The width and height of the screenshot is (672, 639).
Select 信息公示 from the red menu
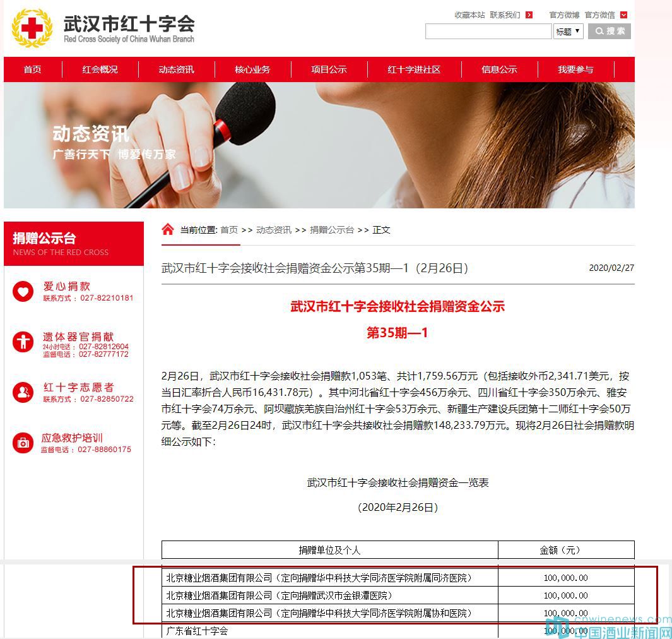(499, 69)
